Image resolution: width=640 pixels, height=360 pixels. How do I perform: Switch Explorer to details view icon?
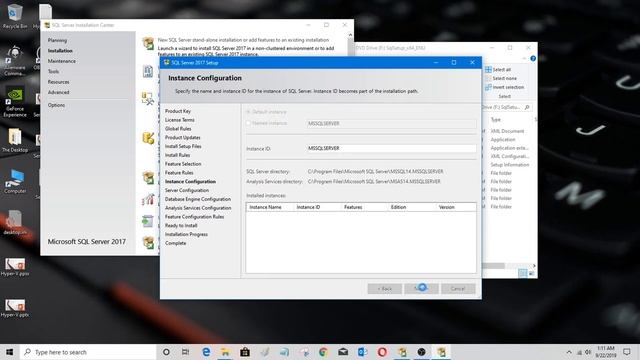(522, 273)
